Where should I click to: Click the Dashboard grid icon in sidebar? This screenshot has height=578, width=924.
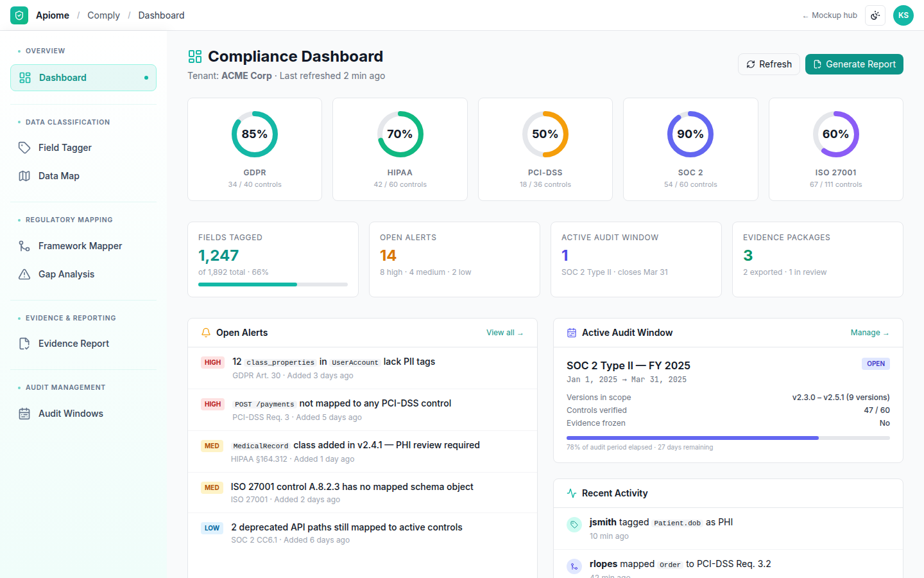click(25, 78)
